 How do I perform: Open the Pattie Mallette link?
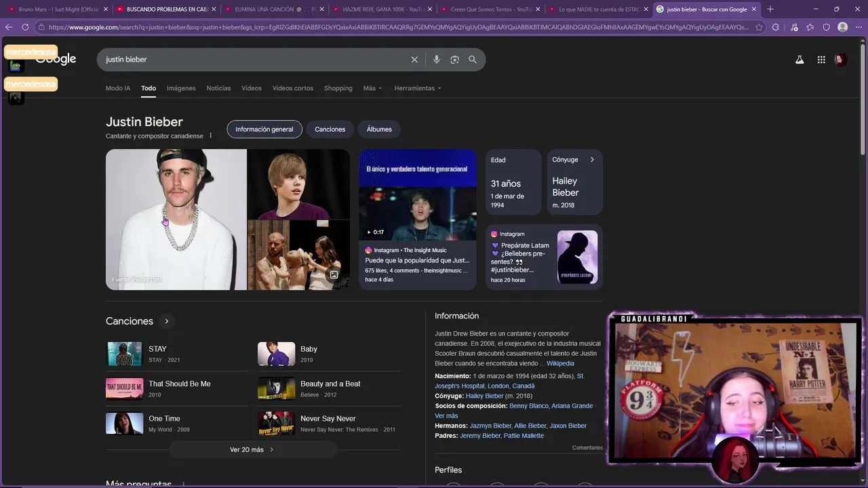pos(524,436)
